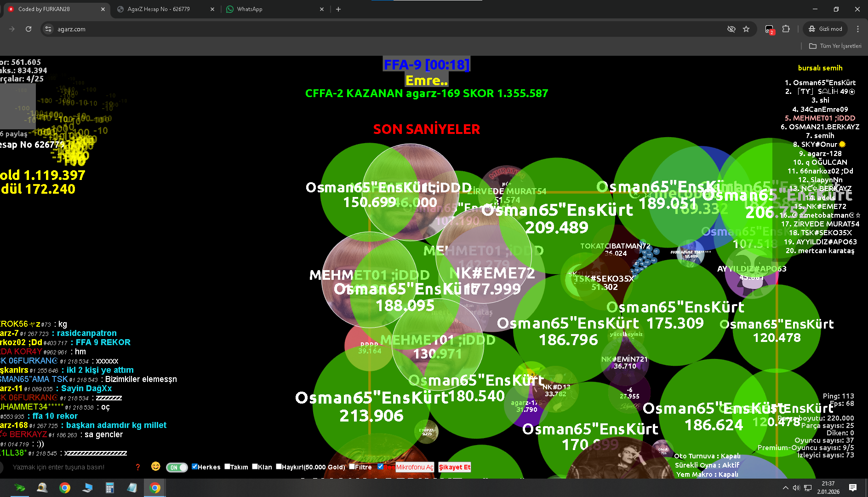Click leaderboard entry 5. MEHMET01 ;iDDD
The height and width of the screenshot is (497, 868).
pos(820,118)
